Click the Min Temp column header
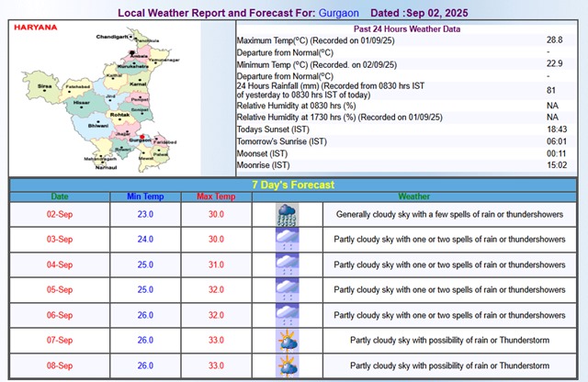The height and width of the screenshot is (382, 588). [145, 197]
